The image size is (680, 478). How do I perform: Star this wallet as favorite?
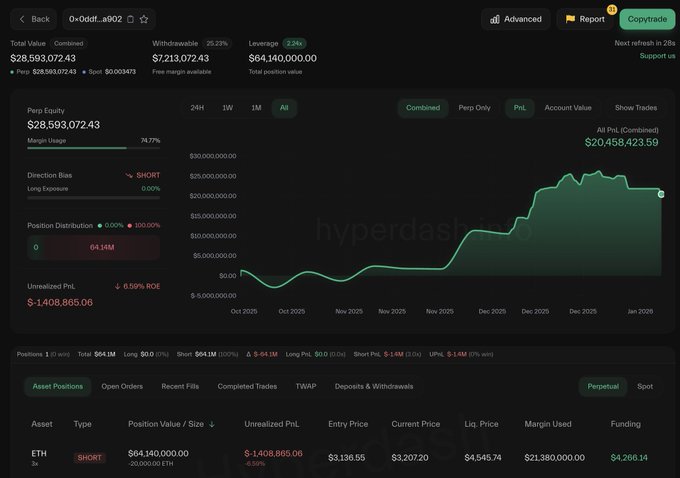144,19
